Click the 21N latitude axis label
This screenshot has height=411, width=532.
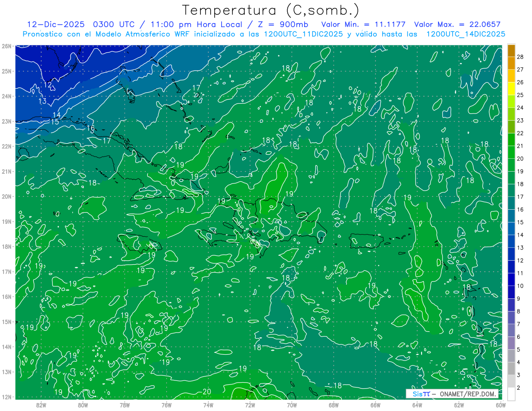pos(6,171)
